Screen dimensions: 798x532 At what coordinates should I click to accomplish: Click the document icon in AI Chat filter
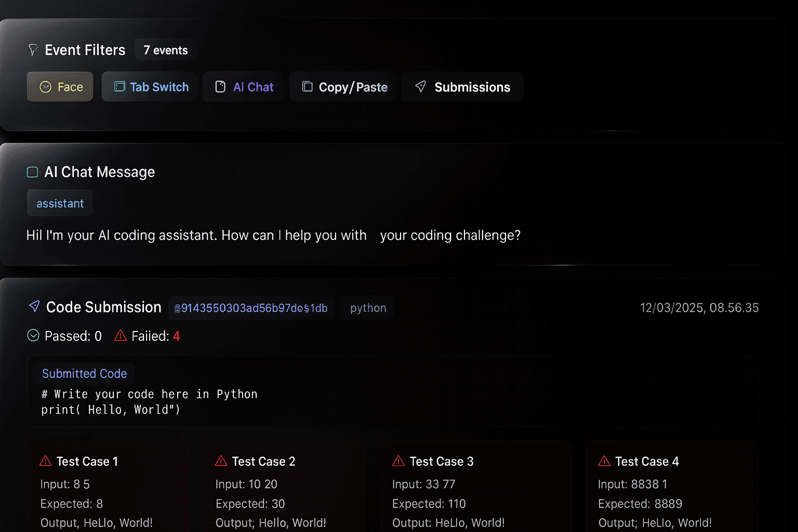220,87
